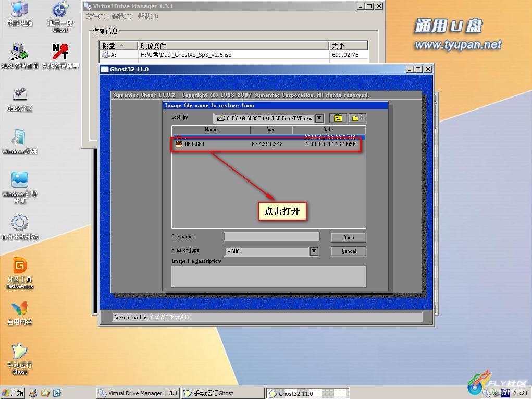
Task: Select the highlighted parent directory row
Action: tap(268, 137)
